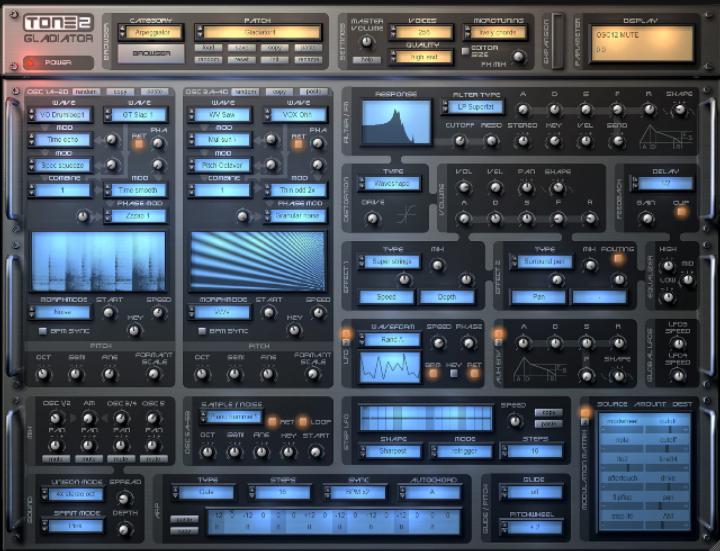Image resolution: width=720 pixels, height=551 pixels.
Task: Toggle the Feedback CLIP light
Action: 681,212
